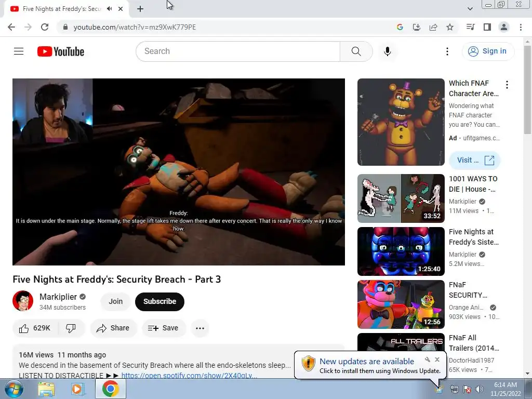Open Which FNAF Character ad thumbnail
This screenshot has width=532, height=399.
pyautogui.click(x=401, y=122)
